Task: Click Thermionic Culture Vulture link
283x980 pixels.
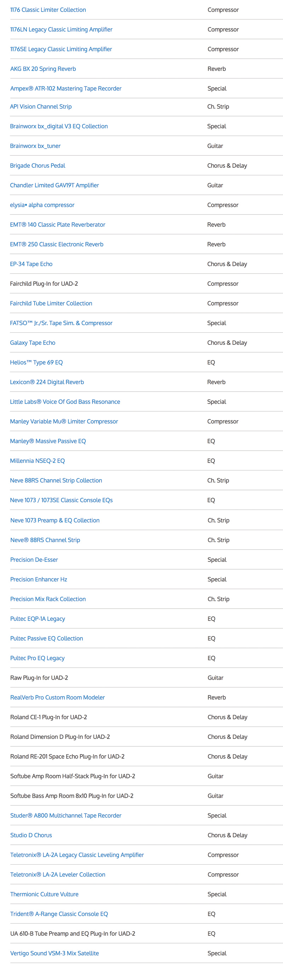Action: point(45,894)
